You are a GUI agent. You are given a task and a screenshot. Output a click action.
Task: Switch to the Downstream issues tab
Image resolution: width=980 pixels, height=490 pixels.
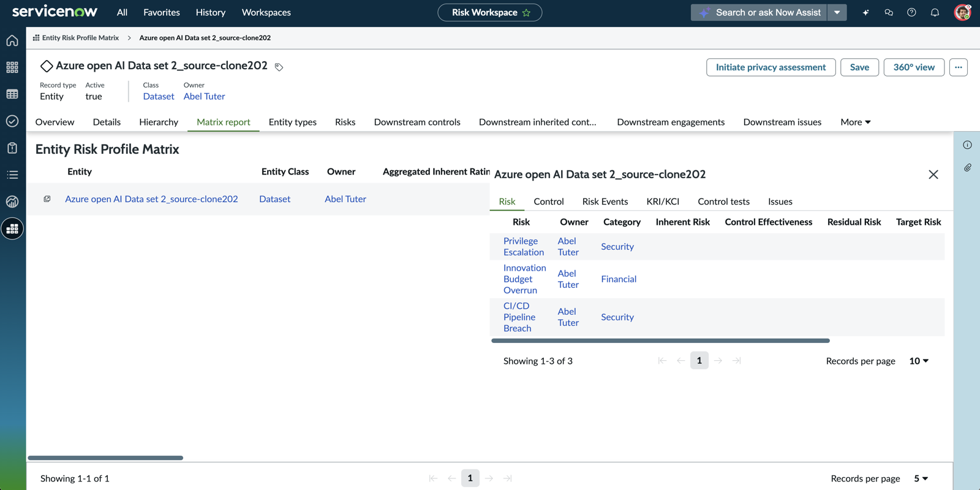782,122
